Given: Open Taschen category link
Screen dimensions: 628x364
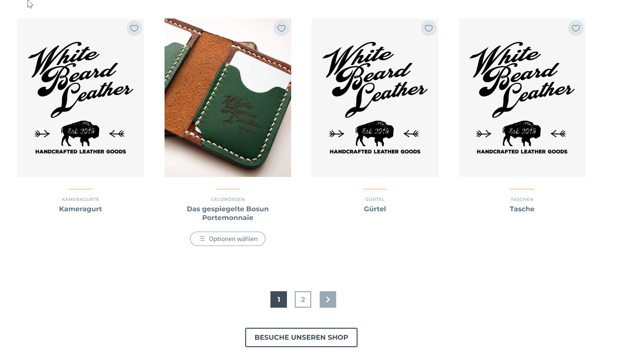Looking at the screenshot, I should (x=522, y=199).
